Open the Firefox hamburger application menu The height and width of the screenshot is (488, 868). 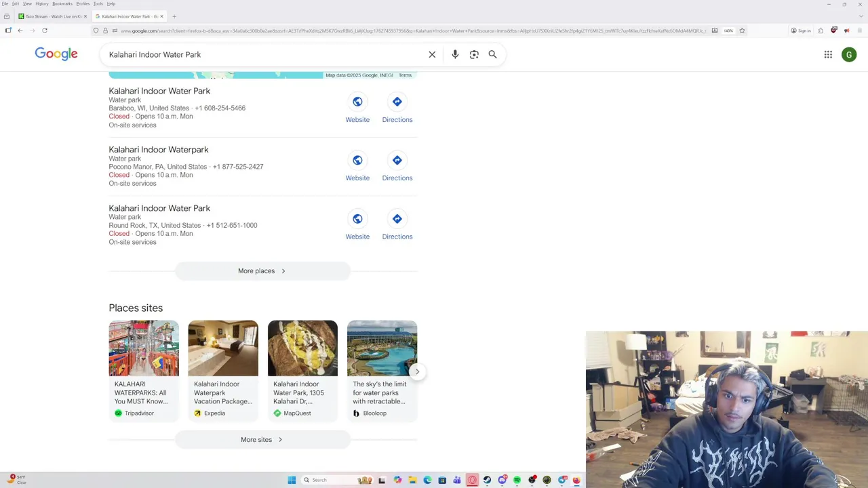[860, 30]
